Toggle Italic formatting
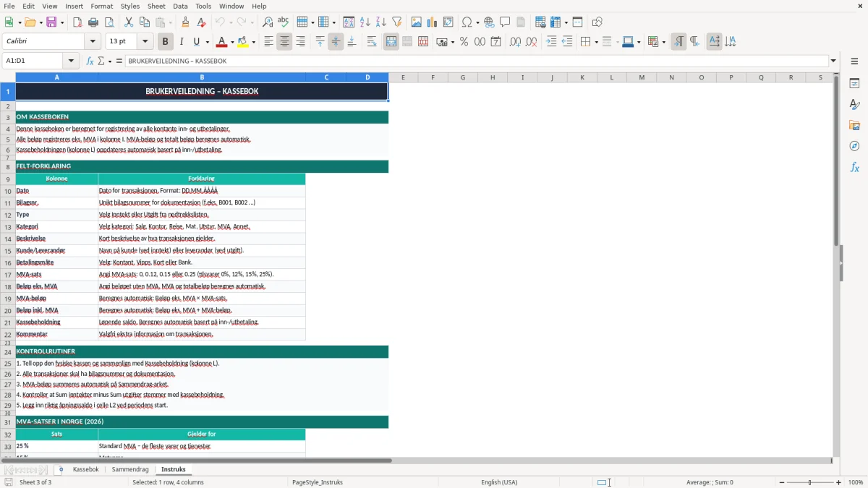 pos(182,42)
